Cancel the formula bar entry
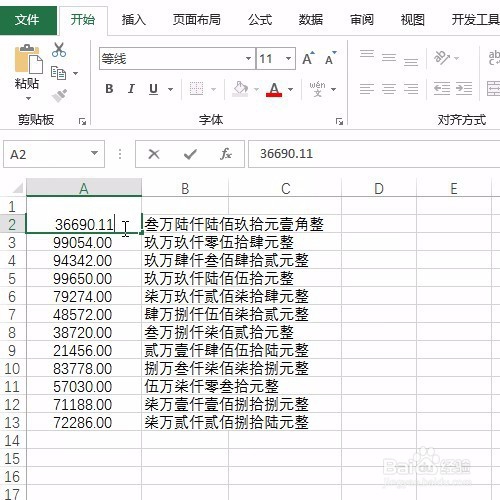Screen dimensions: 500x500 click(154, 154)
